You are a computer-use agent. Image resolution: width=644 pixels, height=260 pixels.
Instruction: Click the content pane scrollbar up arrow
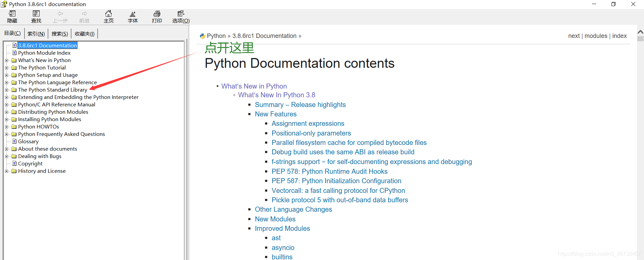pos(640,32)
